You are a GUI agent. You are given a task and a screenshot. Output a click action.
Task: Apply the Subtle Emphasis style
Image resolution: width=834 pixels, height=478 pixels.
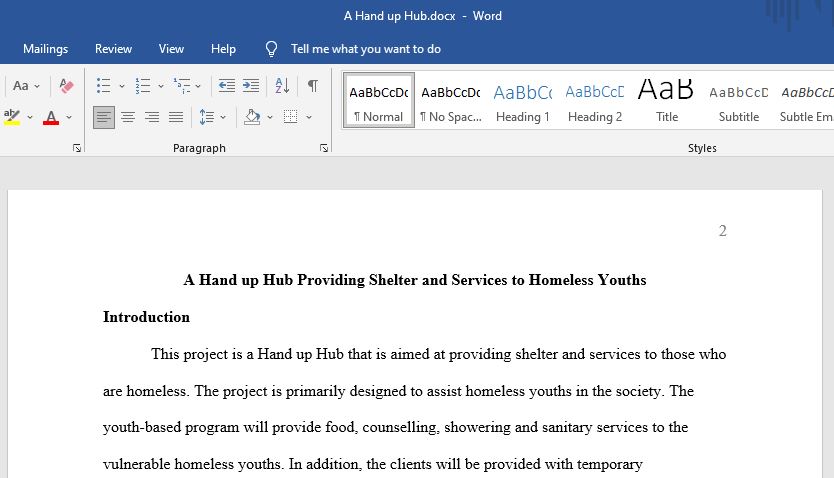[x=805, y=100]
